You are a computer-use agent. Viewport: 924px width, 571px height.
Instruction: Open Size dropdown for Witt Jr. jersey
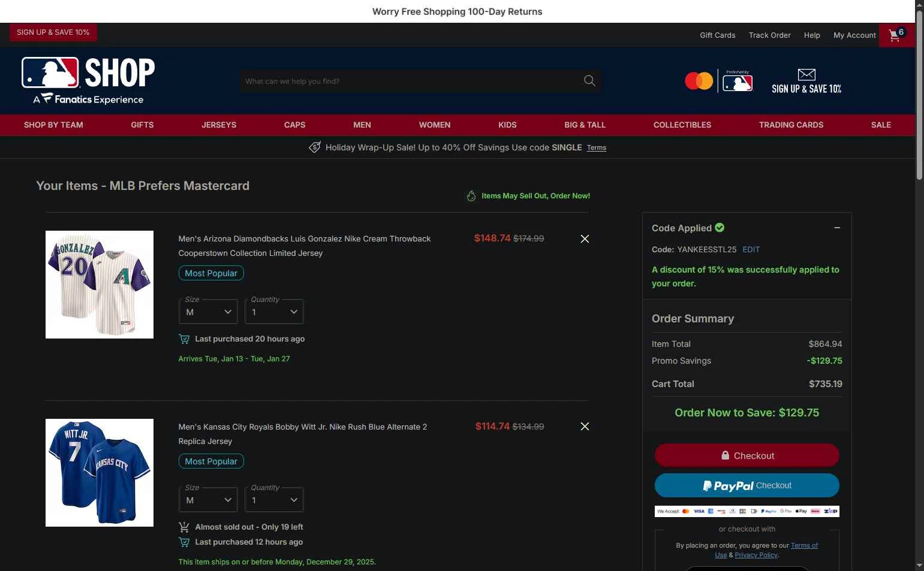pos(208,500)
